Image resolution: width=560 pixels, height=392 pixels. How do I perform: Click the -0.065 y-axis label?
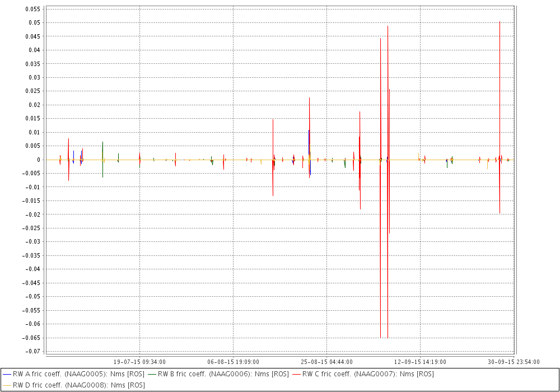31,338
